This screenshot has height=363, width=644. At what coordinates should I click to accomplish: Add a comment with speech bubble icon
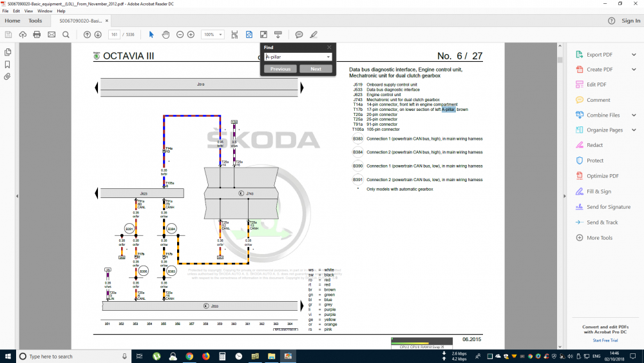[x=299, y=35]
